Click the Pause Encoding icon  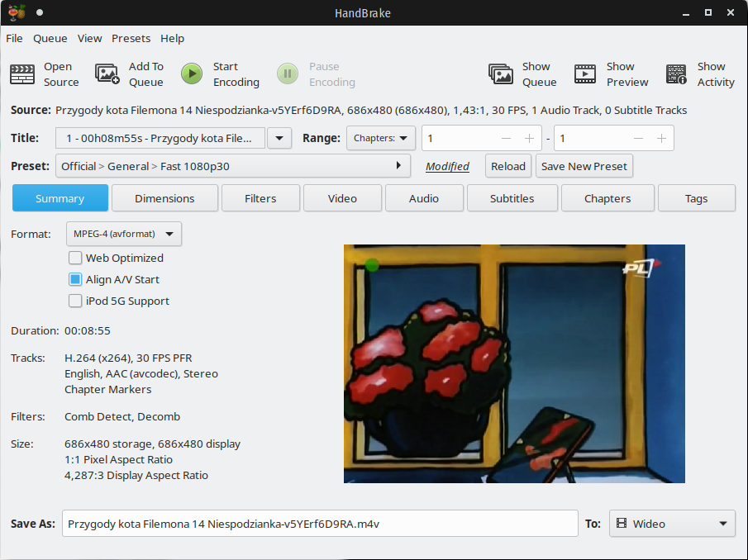tap(288, 74)
